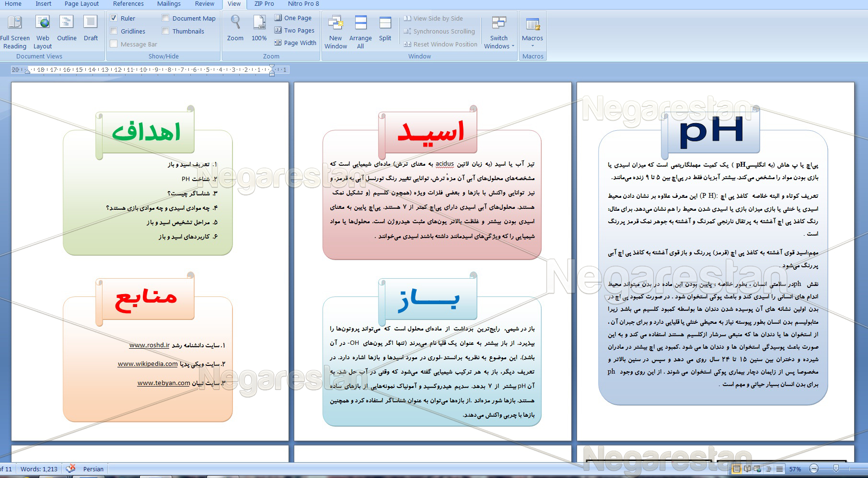Viewport: 868px width, 478px height.
Task: Expand the Switch Windows dropdown
Action: pyautogui.click(x=499, y=46)
